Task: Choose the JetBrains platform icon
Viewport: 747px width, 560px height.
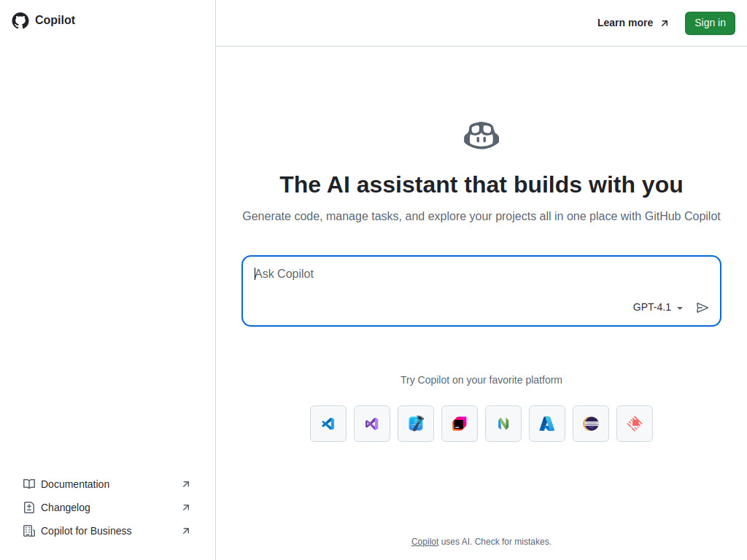Action: [x=460, y=424]
